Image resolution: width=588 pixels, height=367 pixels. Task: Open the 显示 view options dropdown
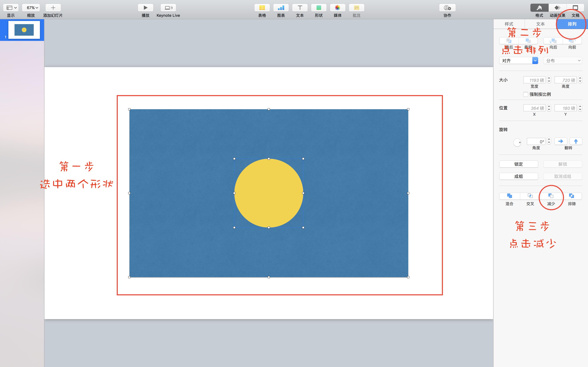(x=11, y=8)
